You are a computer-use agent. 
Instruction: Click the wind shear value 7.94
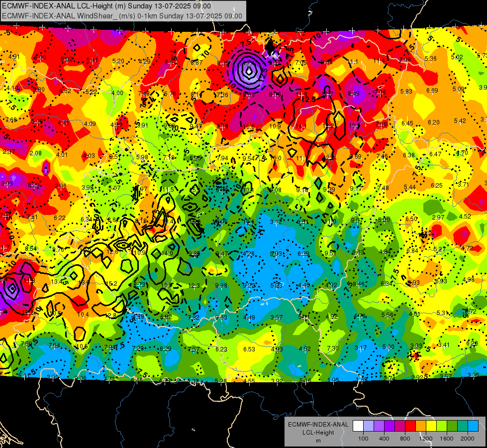[222, 158]
